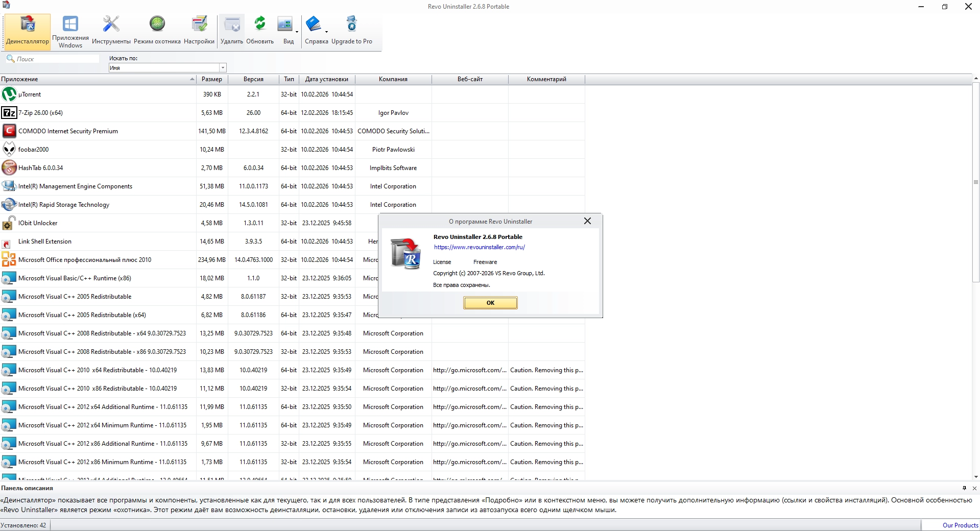Image resolution: width=980 pixels, height=531 pixels.
Task: Sort by Размер column header
Action: click(212, 79)
